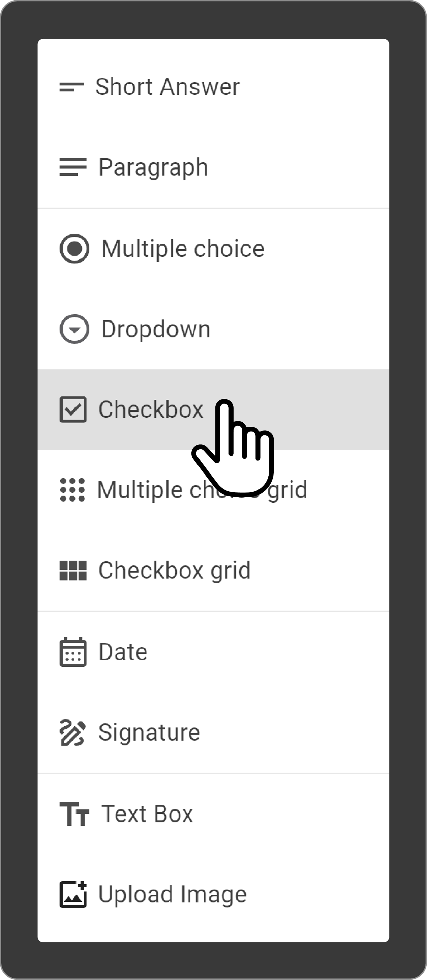
Task: Click the Checkbox grid squares icon
Action: coord(73,571)
